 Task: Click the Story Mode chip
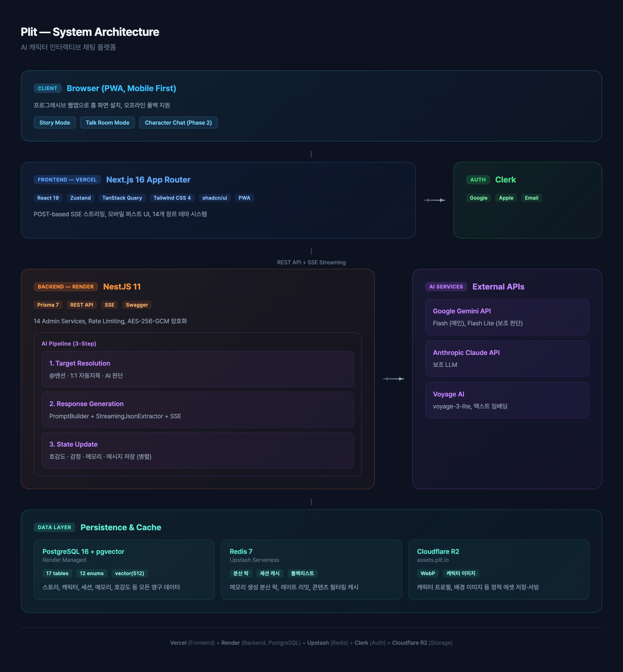[x=55, y=123]
